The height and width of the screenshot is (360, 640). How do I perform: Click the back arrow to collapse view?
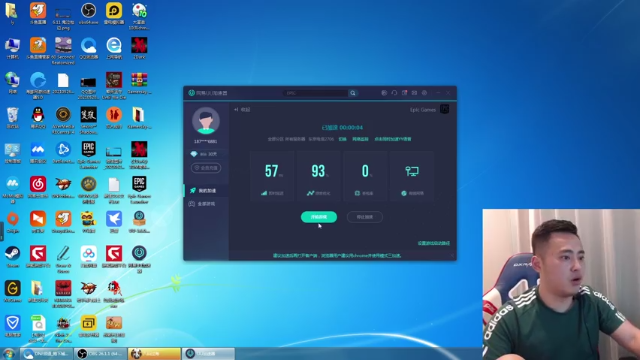[x=242, y=109]
